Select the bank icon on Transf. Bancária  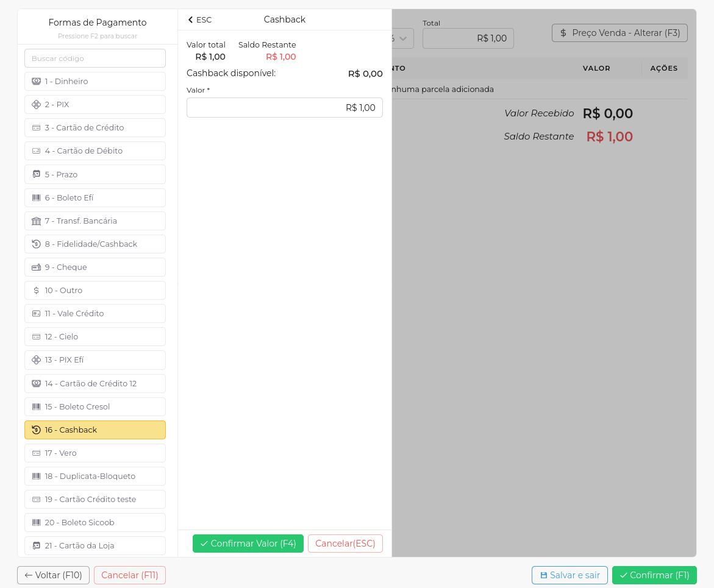point(35,221)
